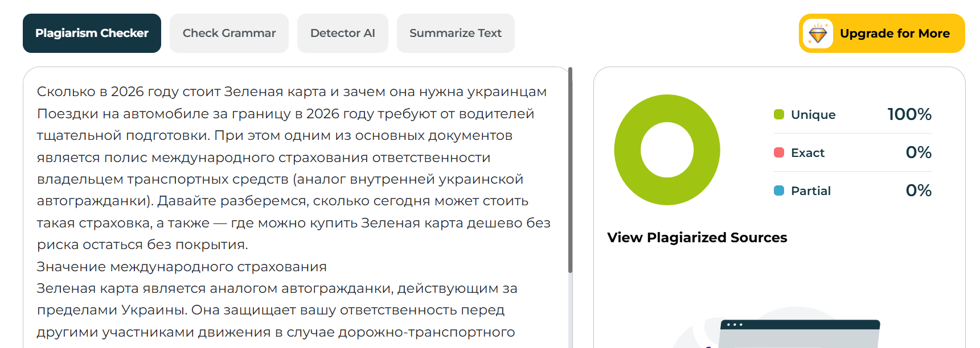Click the blue Partial legend dot
Image resolution: width=980 pixels, height=348 pixels.
[x=779, y=190]
